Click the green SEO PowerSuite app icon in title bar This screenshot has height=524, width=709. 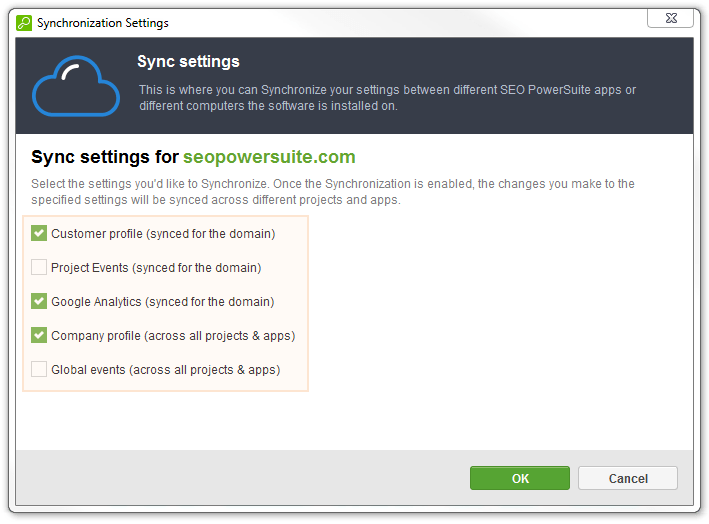coord(24,23)
